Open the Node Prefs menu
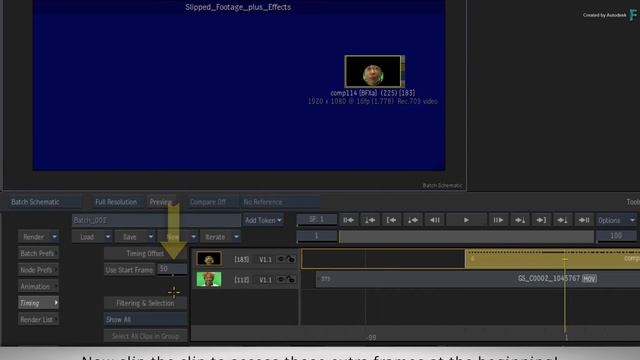This screenshot has width=640, height=360. click(x=38, y=270)
